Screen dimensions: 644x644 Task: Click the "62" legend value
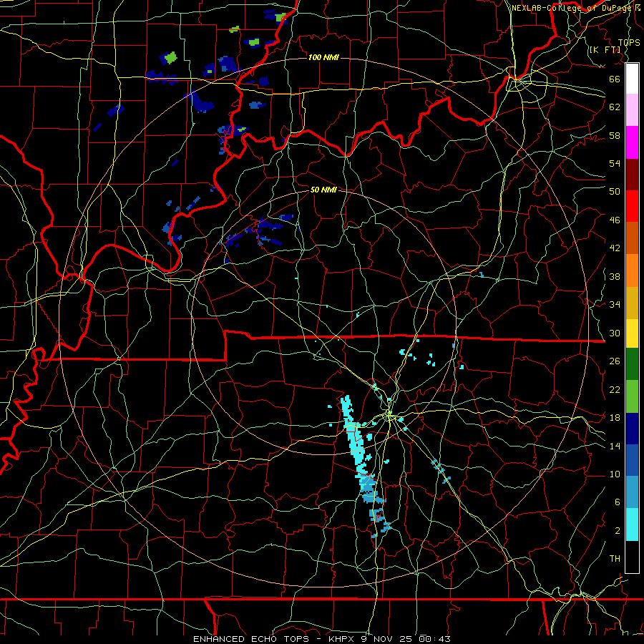point(615,107)
